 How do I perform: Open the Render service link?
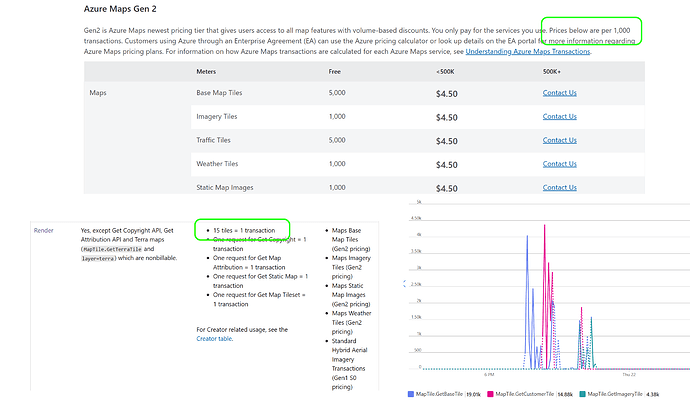(44, 230)
